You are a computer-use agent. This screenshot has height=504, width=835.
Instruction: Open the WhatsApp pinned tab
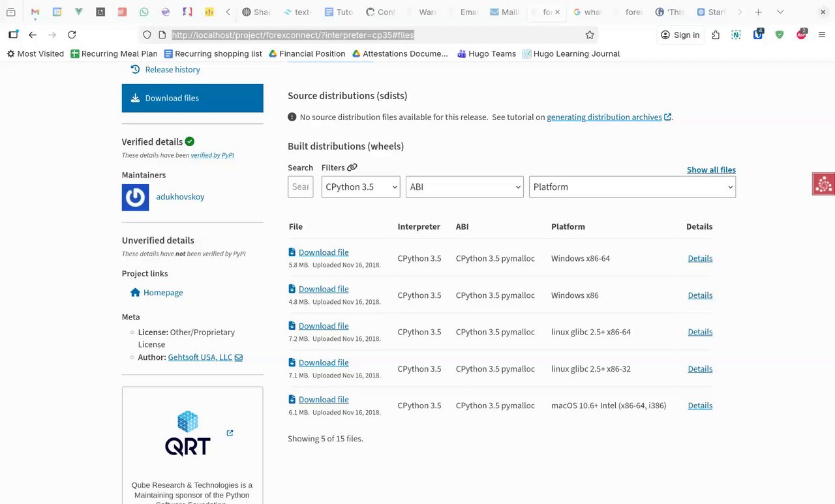(144, 12)
